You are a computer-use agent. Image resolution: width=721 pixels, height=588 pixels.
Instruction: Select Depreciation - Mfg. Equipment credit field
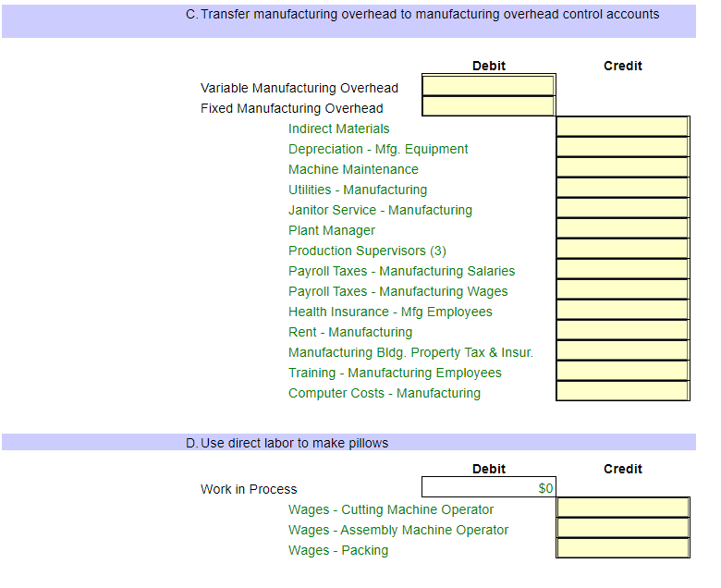pyautogui.click(x=623, y=147)
